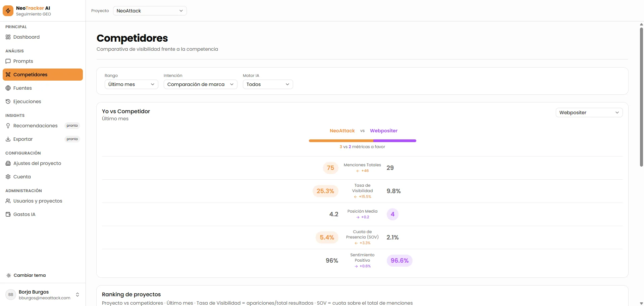Click the pronto badge next to Exportar
This screenshot has width=644, height=306.
point(72,139)
